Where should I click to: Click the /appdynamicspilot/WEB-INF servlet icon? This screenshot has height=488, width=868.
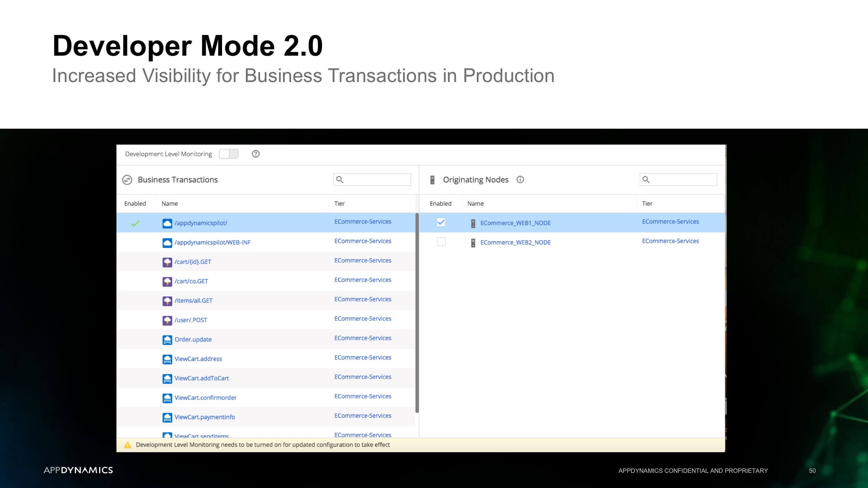167,243
